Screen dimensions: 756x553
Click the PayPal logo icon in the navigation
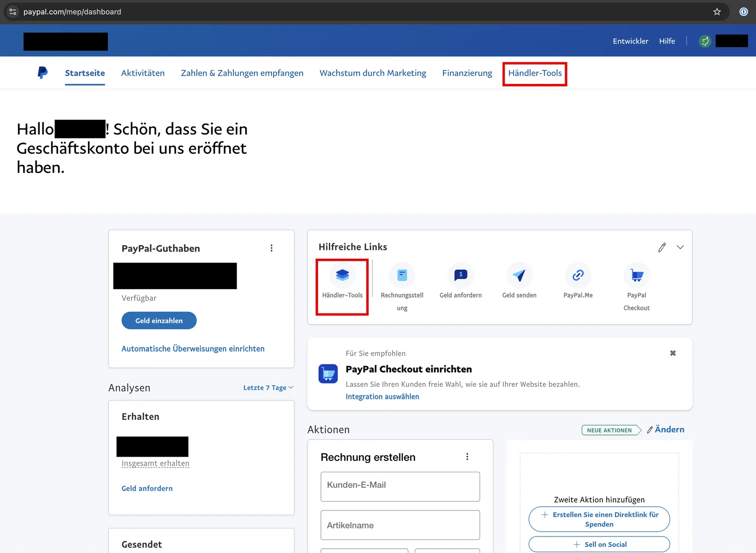[43, 73]
